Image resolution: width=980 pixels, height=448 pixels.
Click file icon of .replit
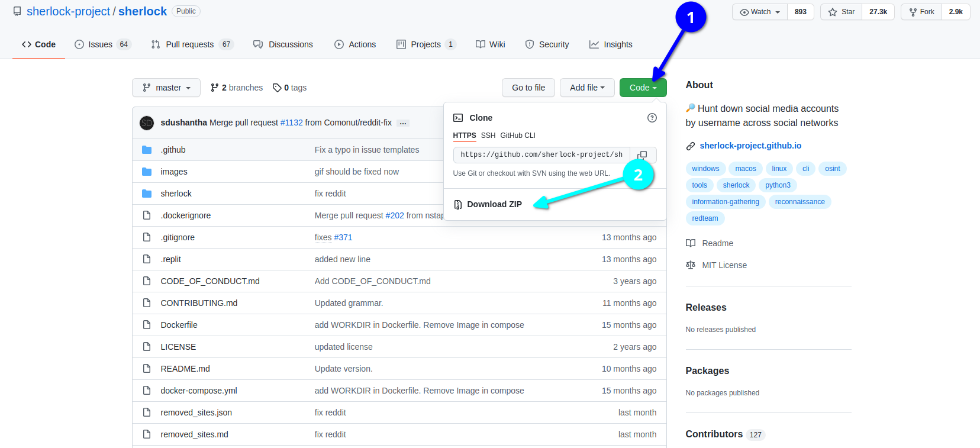[147, 259]
